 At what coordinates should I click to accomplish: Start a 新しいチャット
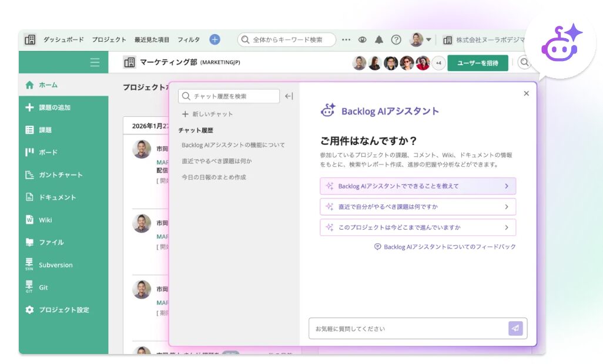tap(207, 114)
